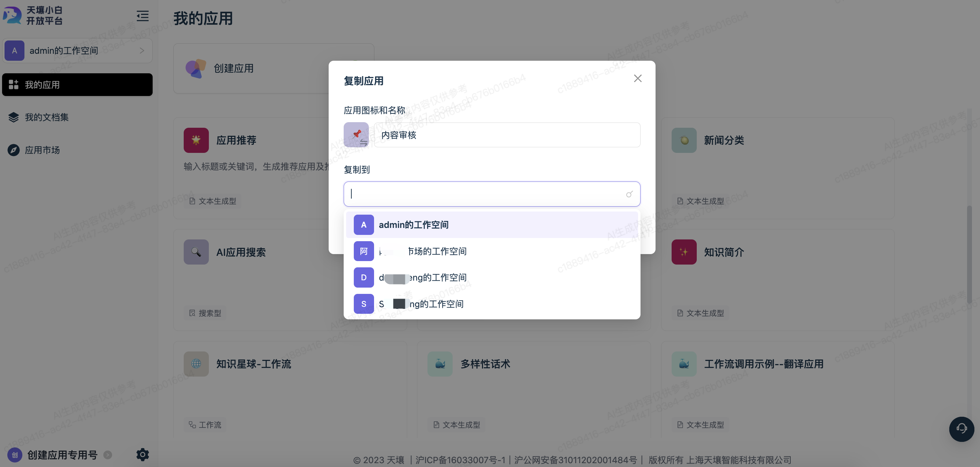Open customer support headset button
Viewport: 980px width, 467px height.
pos(961,429)
